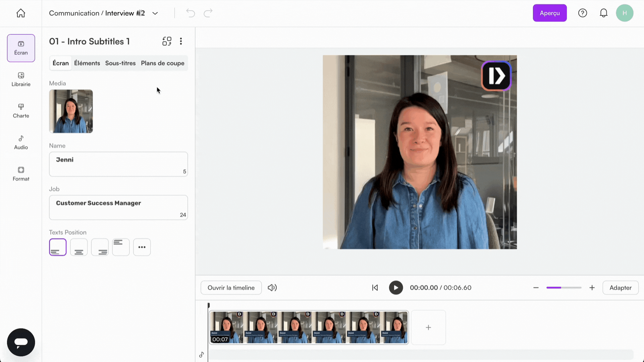Switch to the Plans de coupe tab
The width and height of the screenshot is (644, 362).
click(162, 63)
